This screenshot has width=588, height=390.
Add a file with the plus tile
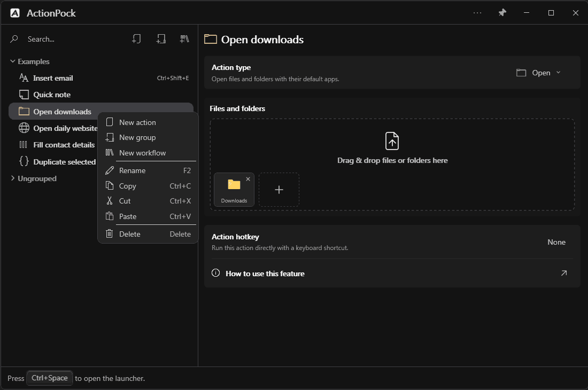click(279, 190)
